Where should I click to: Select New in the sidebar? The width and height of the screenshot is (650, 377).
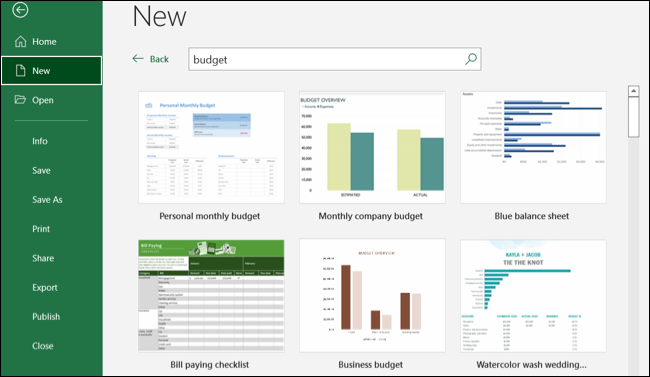(51, 71)
